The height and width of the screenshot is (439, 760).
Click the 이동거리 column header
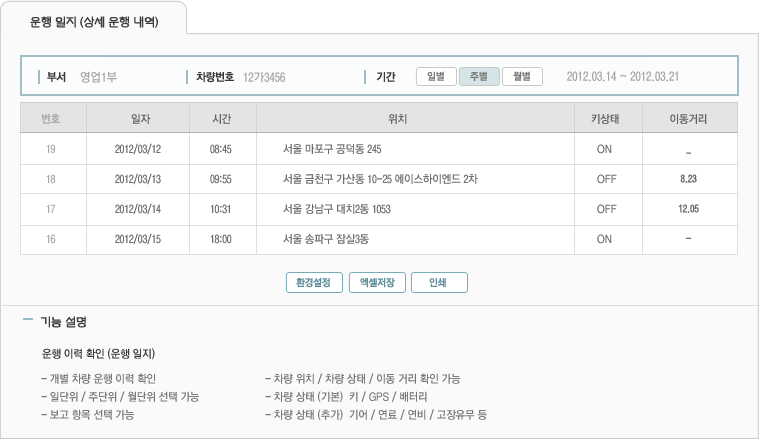(x=688, y=119)
